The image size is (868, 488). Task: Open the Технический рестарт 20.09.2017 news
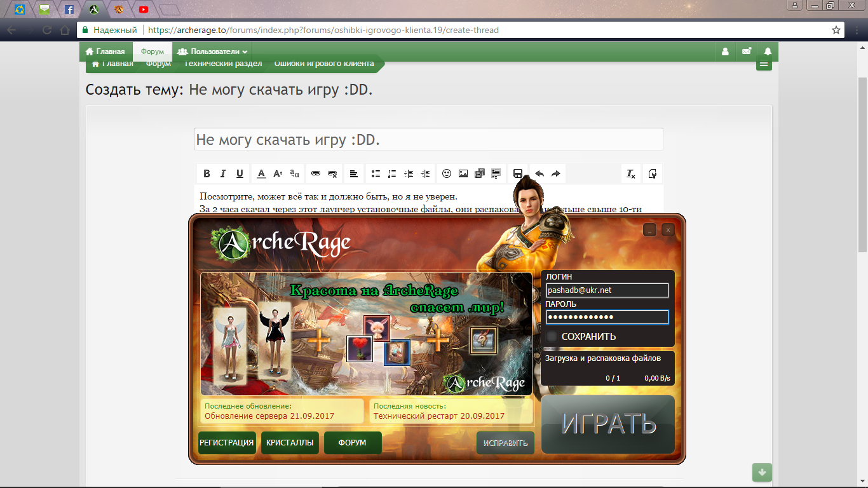[x=439, y=416]
